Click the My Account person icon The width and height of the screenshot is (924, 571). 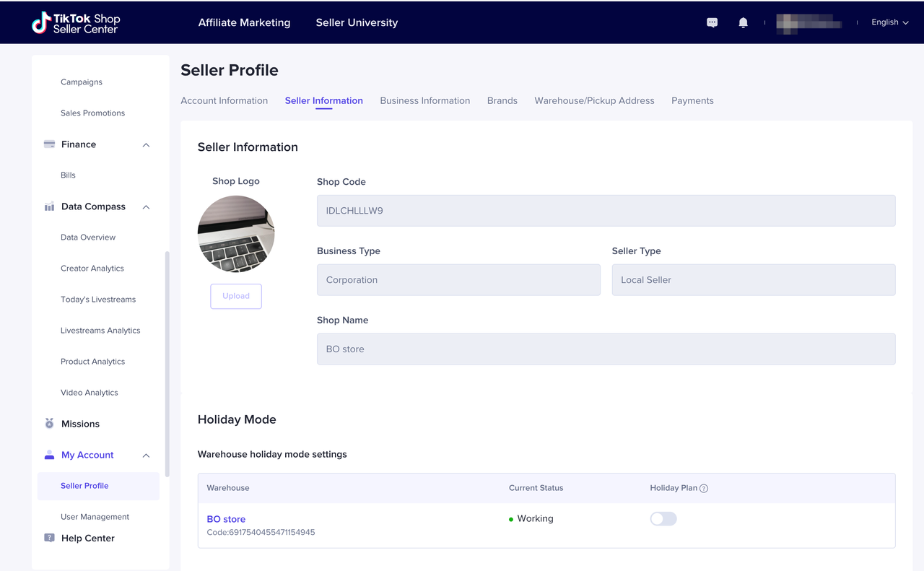[49, 455]
